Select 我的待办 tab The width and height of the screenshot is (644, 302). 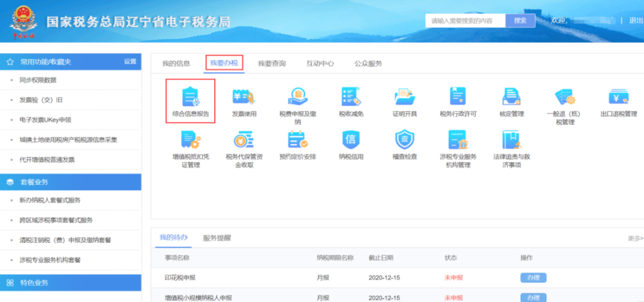click(x=174, y=237)
